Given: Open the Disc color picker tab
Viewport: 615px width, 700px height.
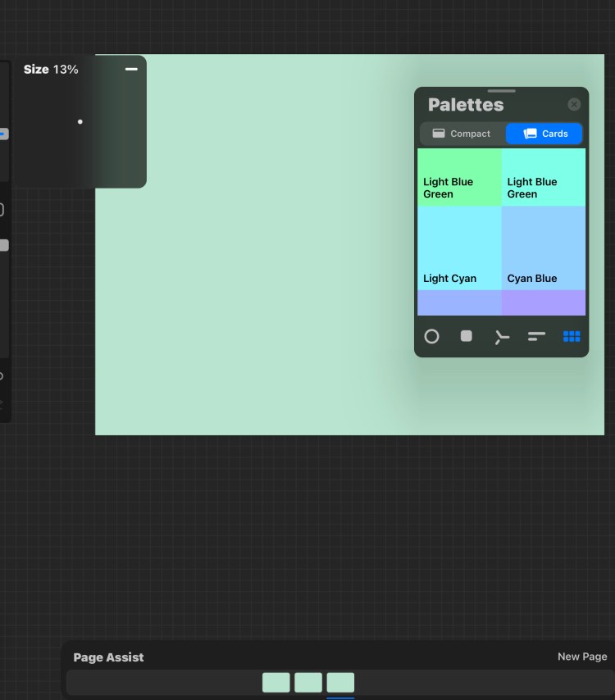Looking at the screenshot, I should pos(431,336).
